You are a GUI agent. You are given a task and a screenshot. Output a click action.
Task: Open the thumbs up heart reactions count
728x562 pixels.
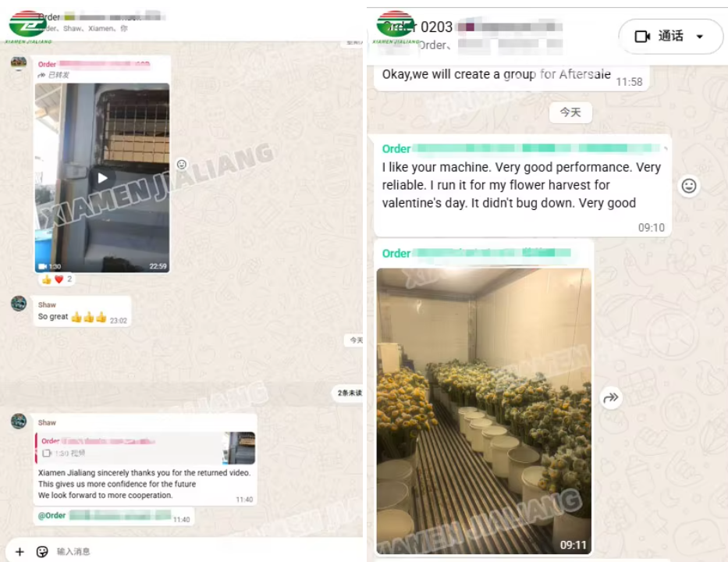(x=57, y=279)
